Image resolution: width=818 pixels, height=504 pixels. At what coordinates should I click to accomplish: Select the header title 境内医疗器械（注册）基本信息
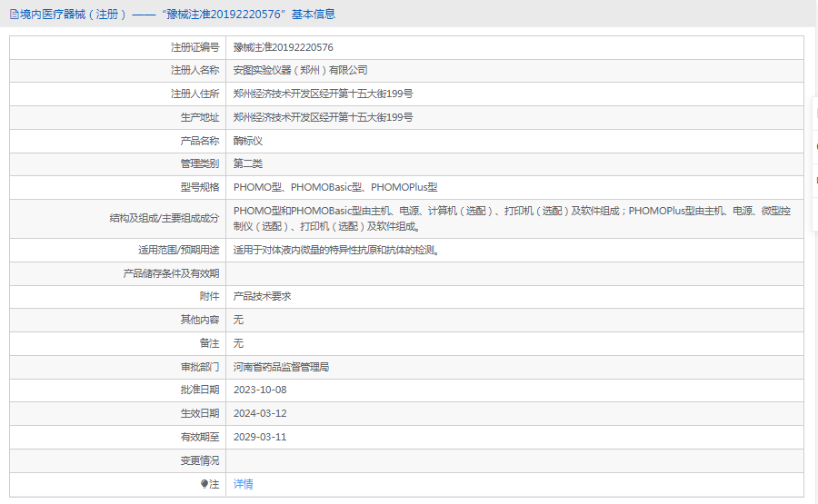click(x=177, y=15)
